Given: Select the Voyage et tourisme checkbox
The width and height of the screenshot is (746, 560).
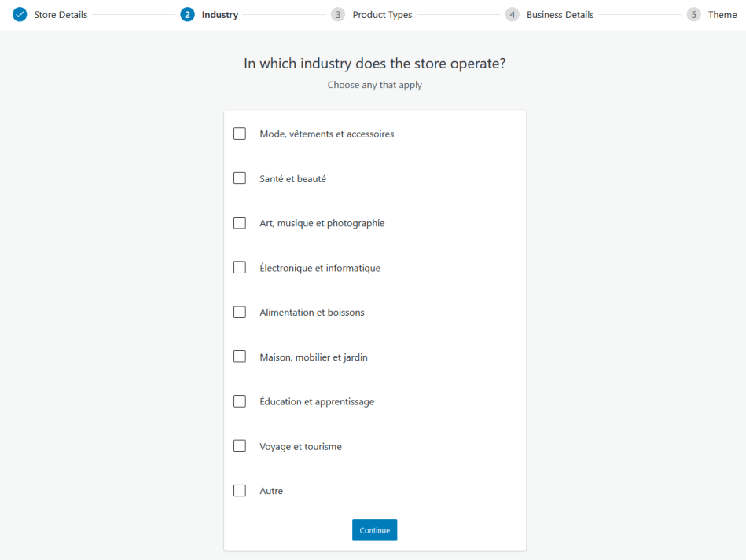Looking at the screenshot, I should pos(240,446).
